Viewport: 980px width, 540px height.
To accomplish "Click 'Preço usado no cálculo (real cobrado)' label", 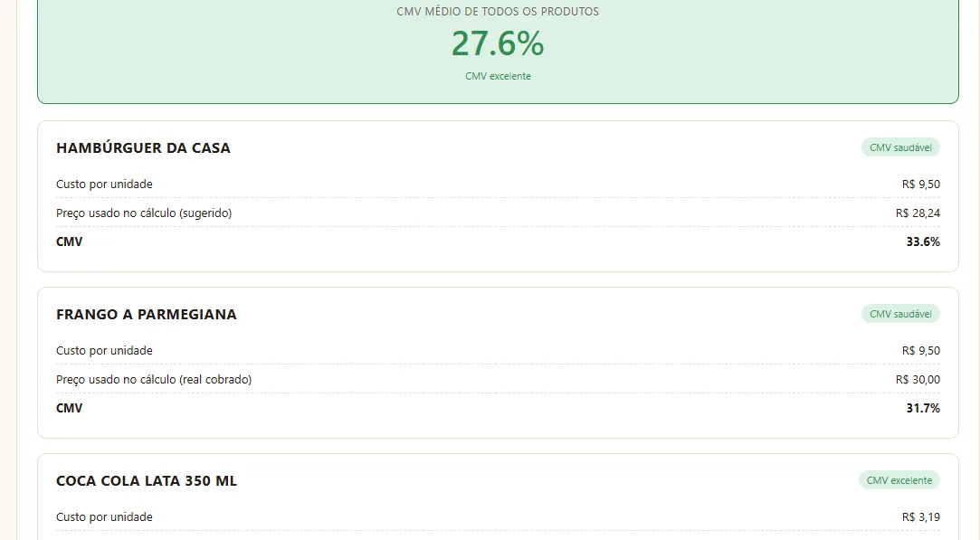I will coord(154,379).
